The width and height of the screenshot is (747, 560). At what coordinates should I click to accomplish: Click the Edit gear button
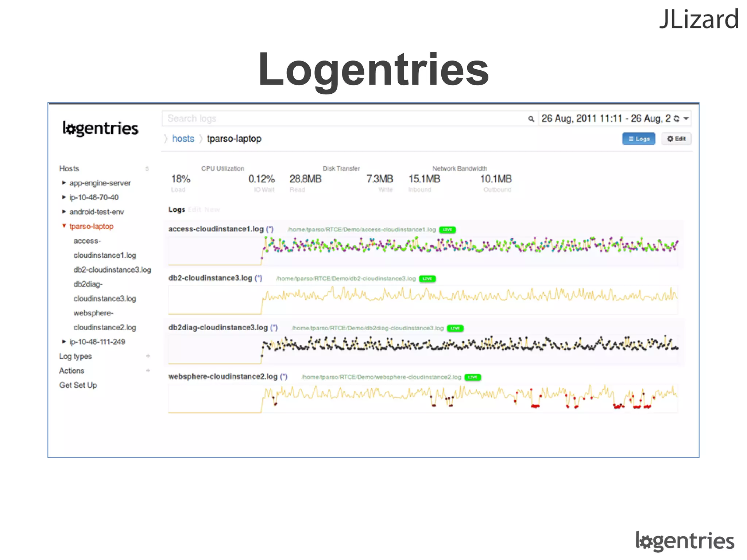[677, 139]
